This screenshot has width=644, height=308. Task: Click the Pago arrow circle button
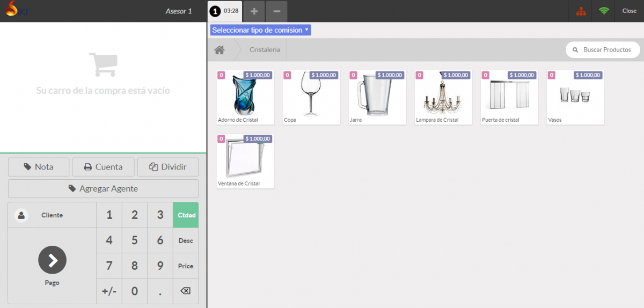[x=52, y=260]
